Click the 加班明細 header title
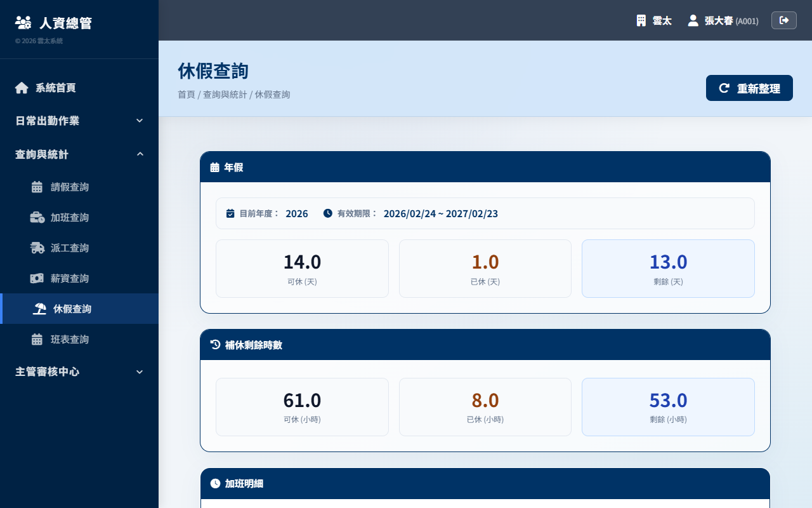812x508 pixels. [244, 484]
